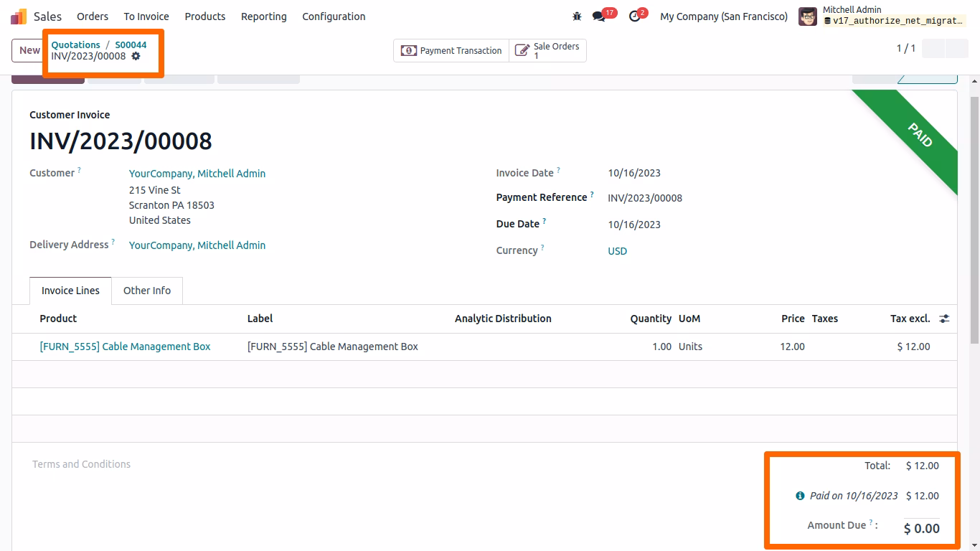This screenshot has width=980, height=551.
Task: Click the Price column header
Action: click(793, 319)
